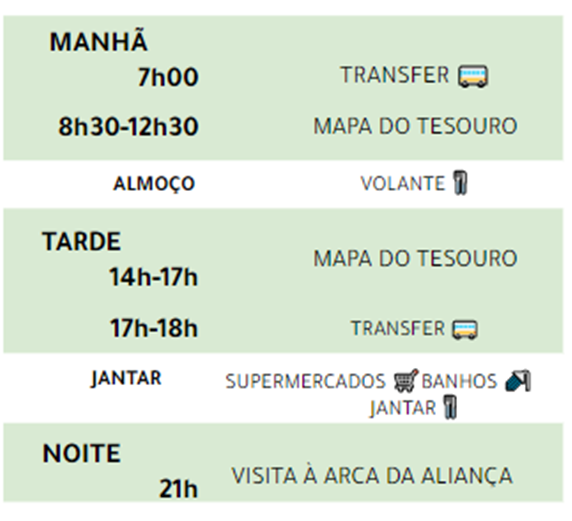The height and width of the screenshot is (521, 572).
Task: Click the bold JANTAR row label
Action: tap(126, 378)
